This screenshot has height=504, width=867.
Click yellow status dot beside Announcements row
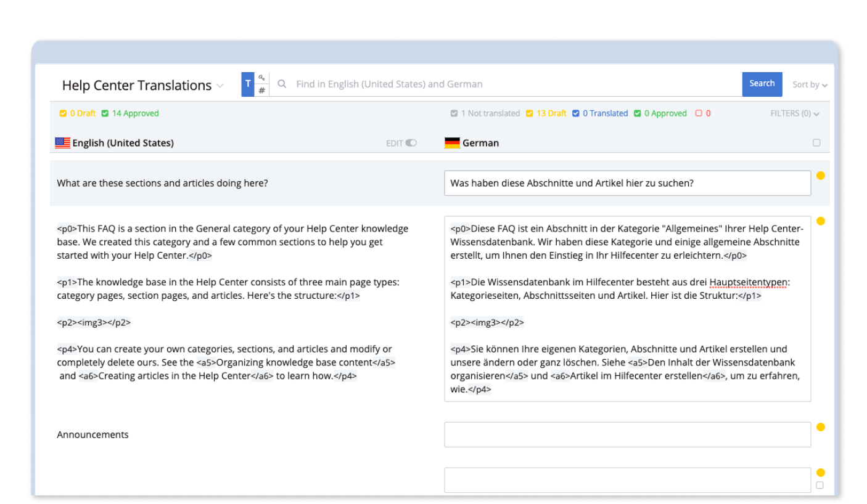[820, 427]
